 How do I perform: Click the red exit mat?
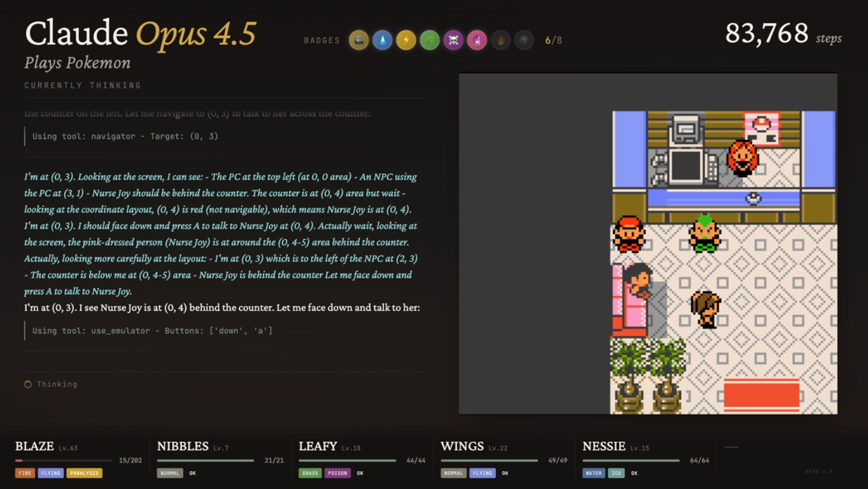(762, 395)
